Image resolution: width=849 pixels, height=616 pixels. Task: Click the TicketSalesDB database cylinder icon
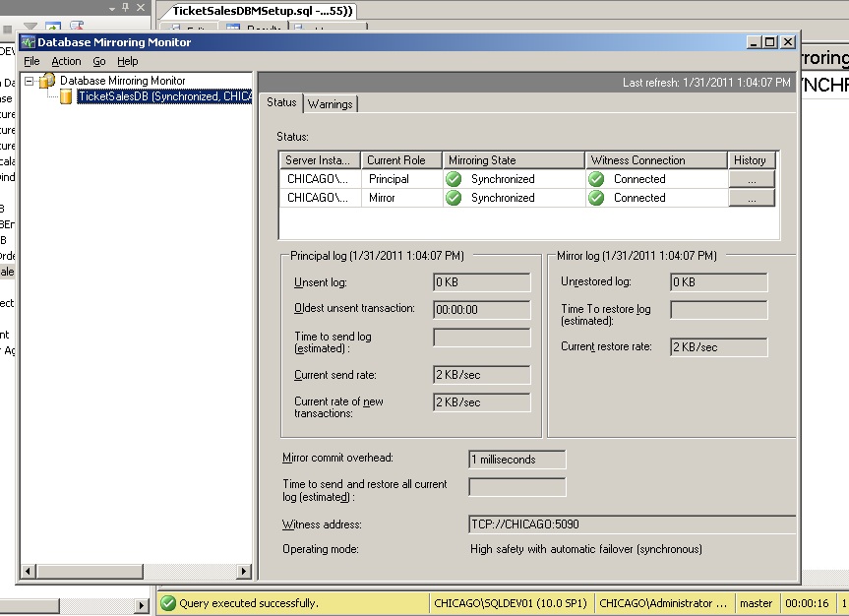(x=66, y=96)
